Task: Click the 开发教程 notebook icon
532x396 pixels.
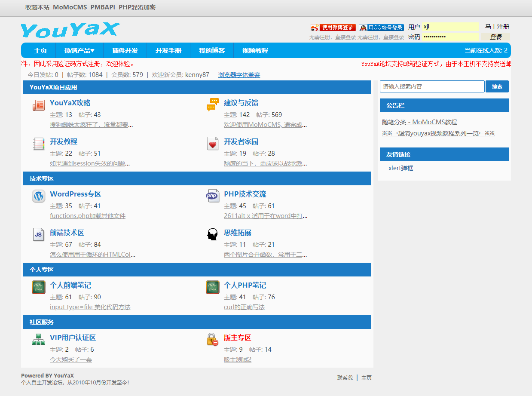Action: click(39, 144)
